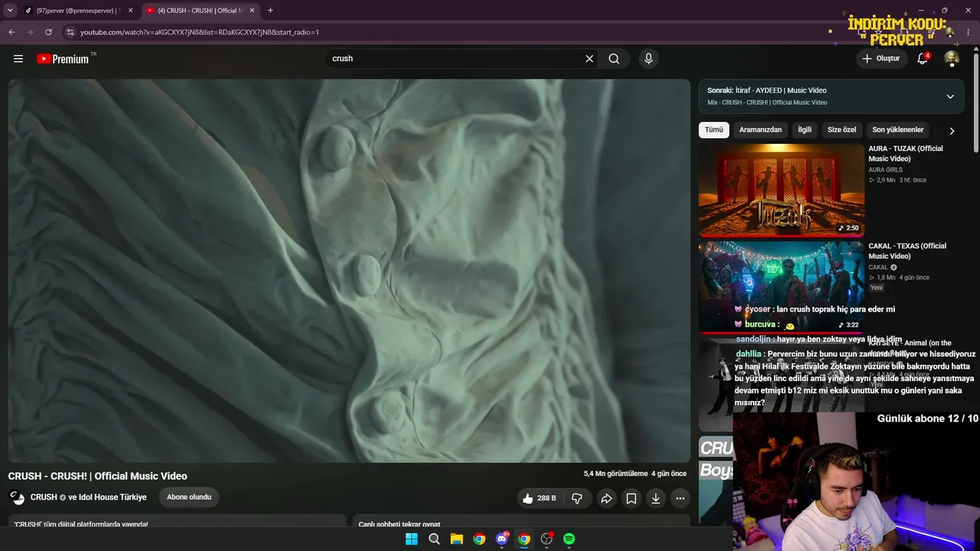
Task: Clear the search box with the X
Action: (x=590, y=59)
